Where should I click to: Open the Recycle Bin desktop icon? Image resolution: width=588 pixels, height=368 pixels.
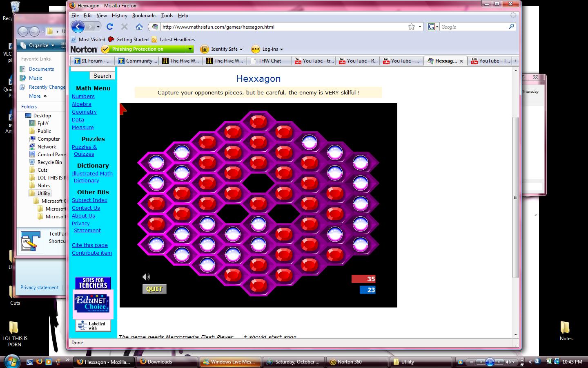(15, 7)
